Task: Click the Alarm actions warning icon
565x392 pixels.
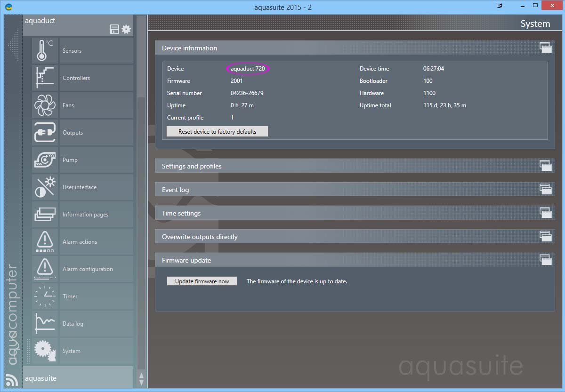Action: pos(45,242)
